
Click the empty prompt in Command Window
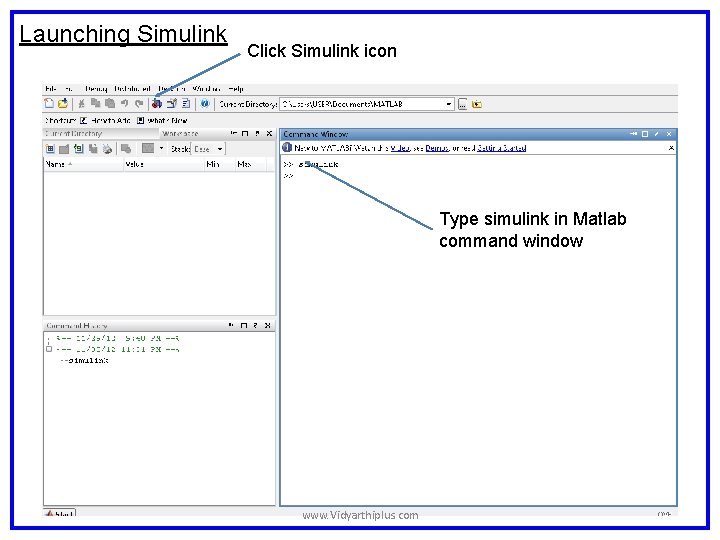pyautogui.click(x=289, y=176)
